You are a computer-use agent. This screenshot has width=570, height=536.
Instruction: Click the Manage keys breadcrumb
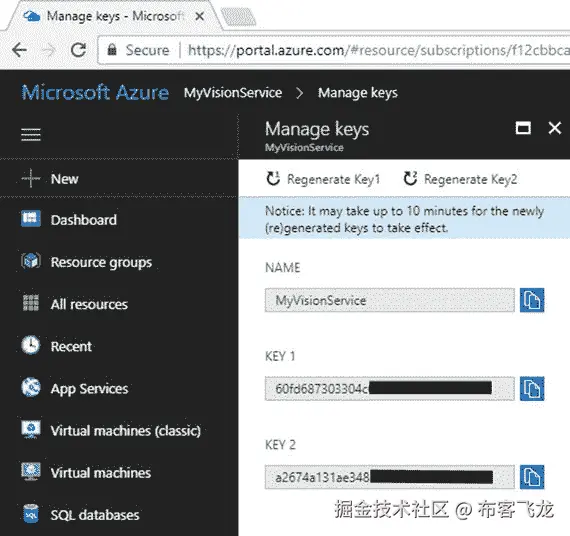tap(358, 93)
